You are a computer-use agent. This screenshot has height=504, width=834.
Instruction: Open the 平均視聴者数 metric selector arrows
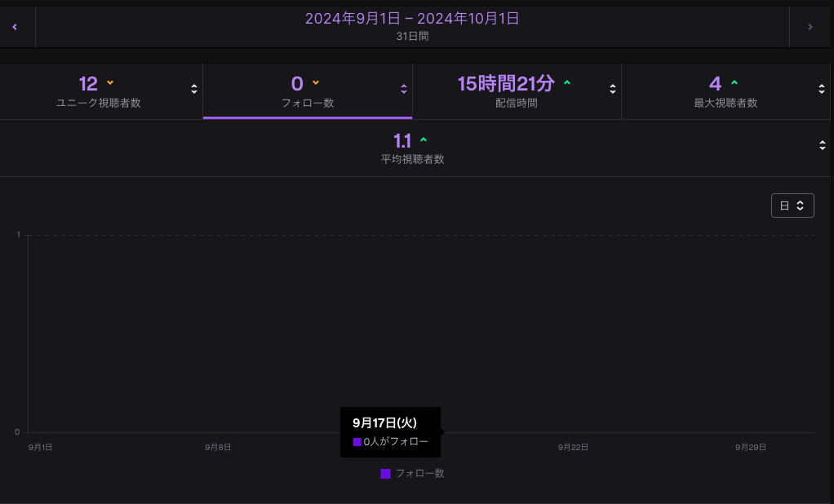point(823,145)
